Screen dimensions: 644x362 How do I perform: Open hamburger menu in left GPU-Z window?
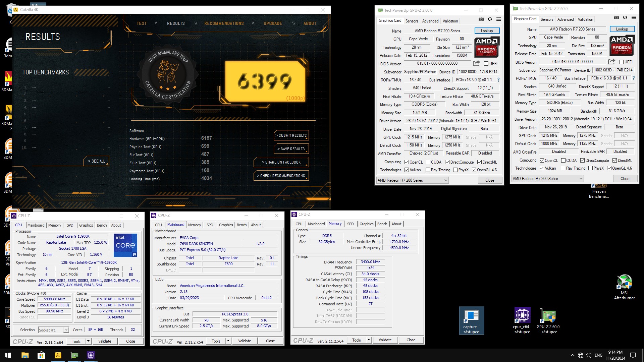pos(499,19)
